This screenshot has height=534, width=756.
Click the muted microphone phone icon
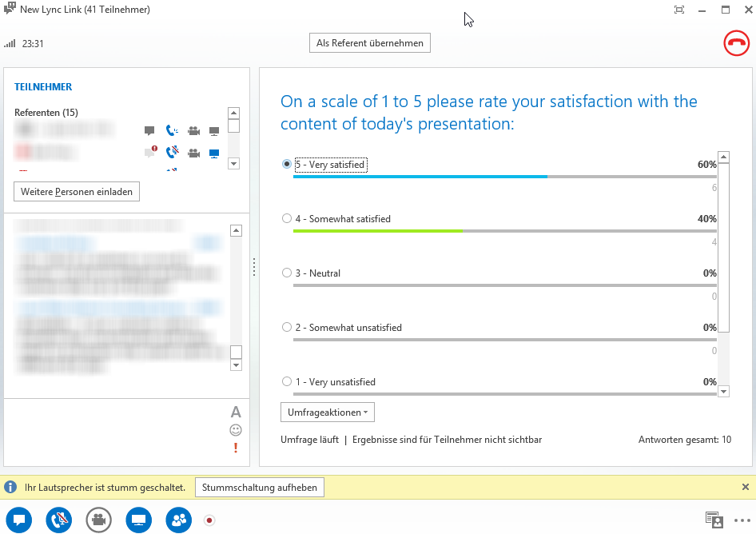[59, 520]
